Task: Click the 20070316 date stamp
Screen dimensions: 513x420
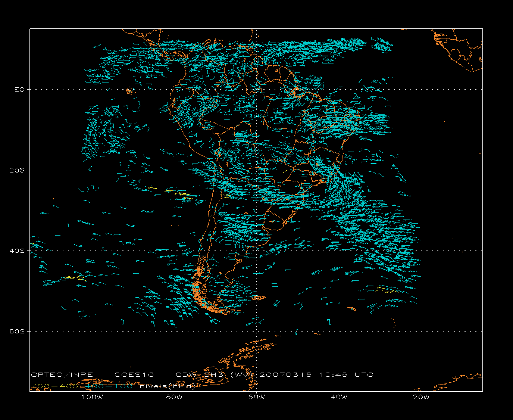Action: (285, 374)
